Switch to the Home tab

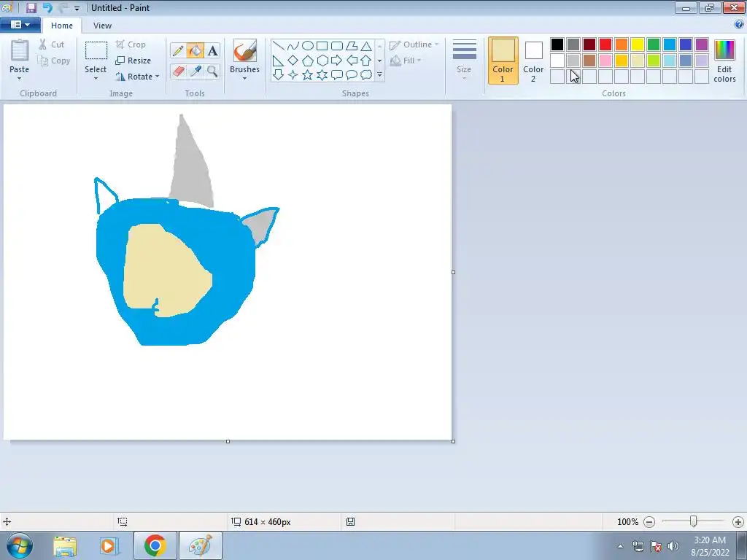(x=62, y=26)
